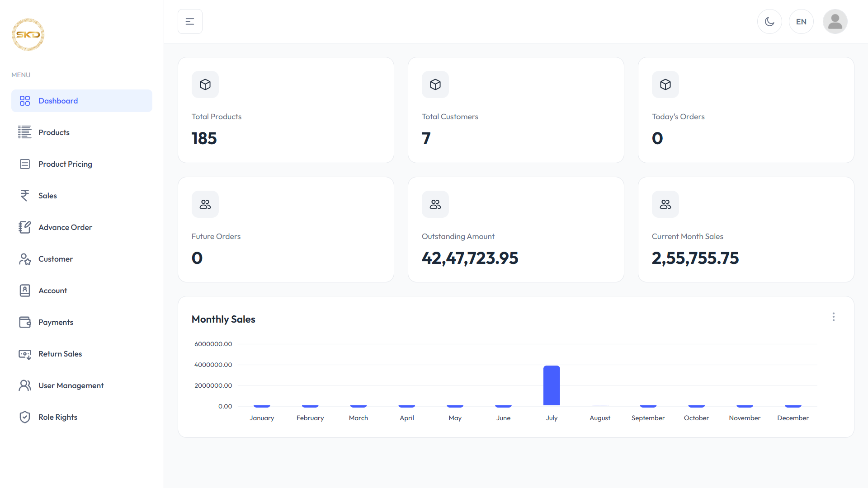Viewport: 868px width, 488px height.
Task: Click the Monthly Sales chart title
Action: [223, 319]
